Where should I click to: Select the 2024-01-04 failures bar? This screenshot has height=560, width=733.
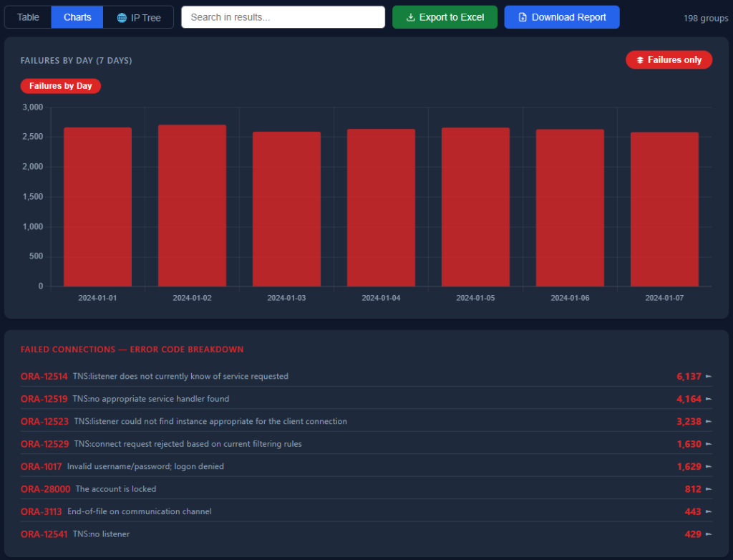[x=381, y=208]
